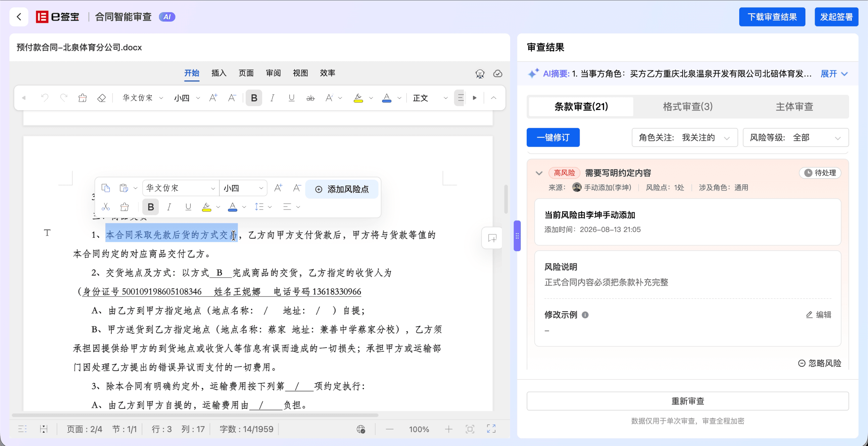Undo the last edit in the ribbon

click(x=44, y=98)
